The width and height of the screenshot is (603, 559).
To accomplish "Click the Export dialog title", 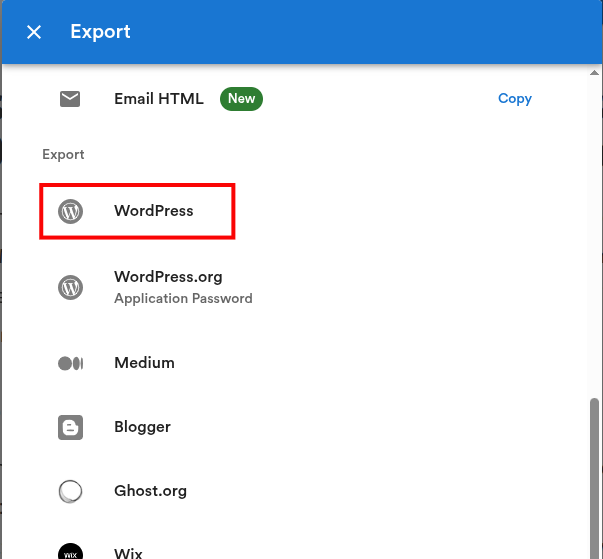I will click(x=100, y=32).
